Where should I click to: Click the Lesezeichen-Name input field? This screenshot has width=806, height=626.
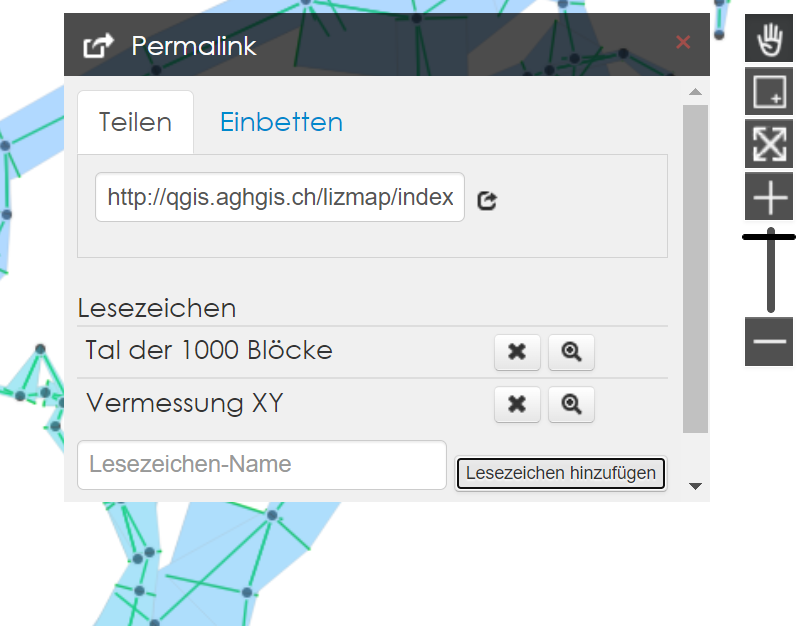point(261,465)
